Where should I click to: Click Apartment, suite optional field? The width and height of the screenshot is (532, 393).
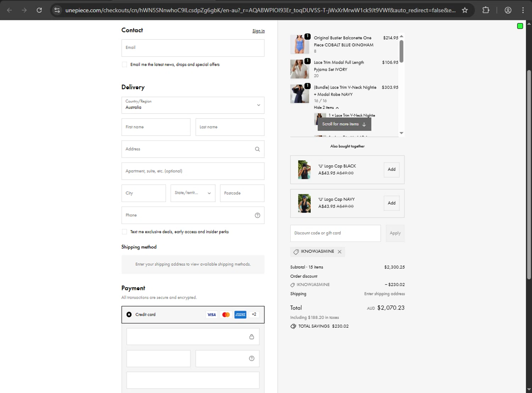[x=193, y=171]
